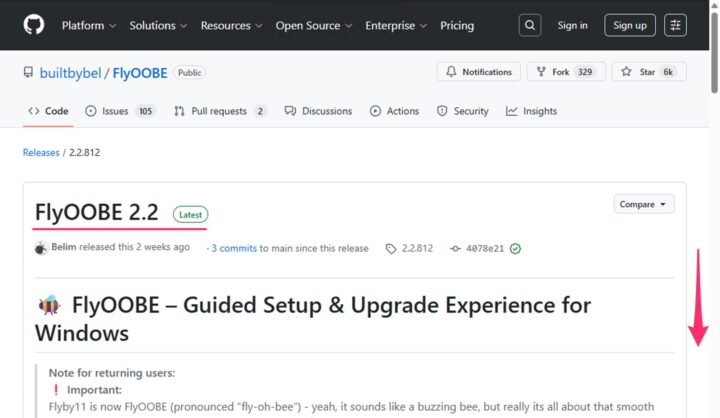This screenshot has width=720, height=418.
Task: Click the Sign up button
Action: coord(630,25)
